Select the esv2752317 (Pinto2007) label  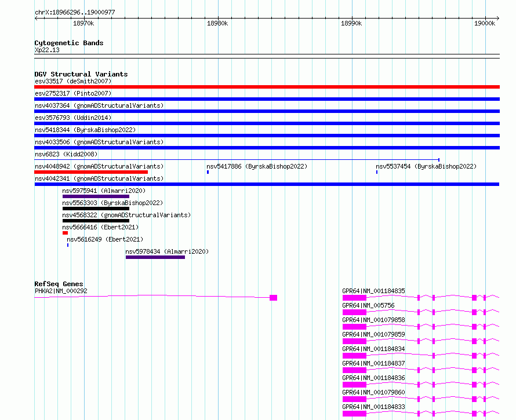click(x=73, y=93)
